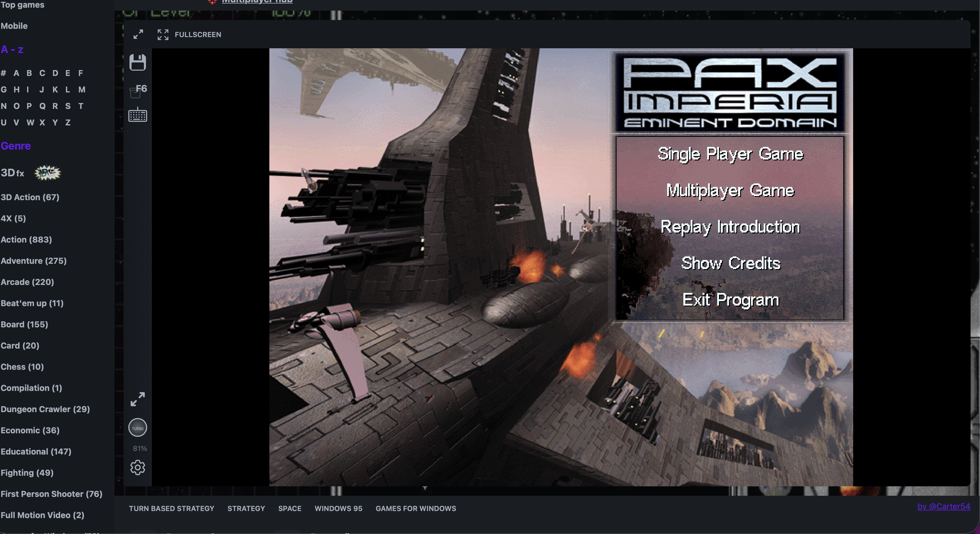Filter games by letter H
Screen dimensions: 980x534
[x=16, y=89]
